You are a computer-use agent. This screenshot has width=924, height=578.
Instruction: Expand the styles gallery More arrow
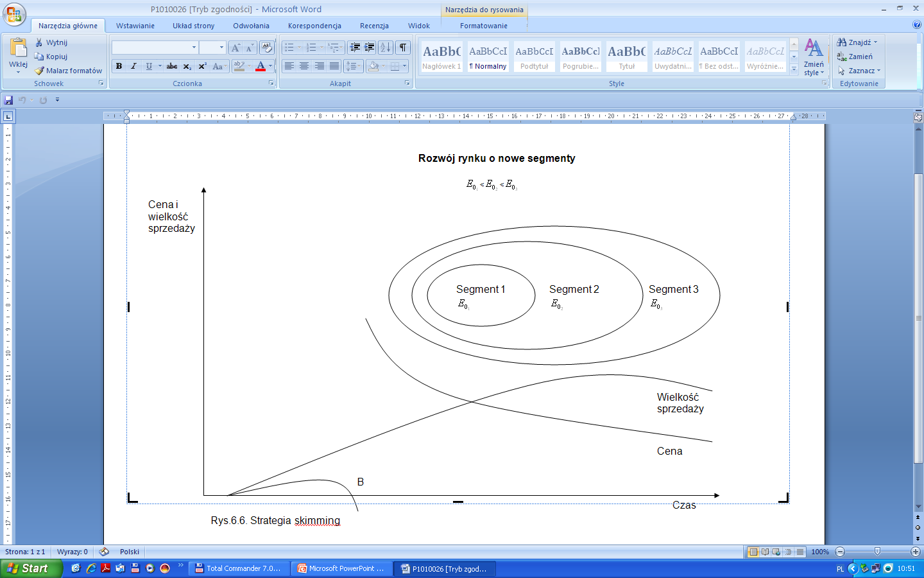pyautogui.click(x=794, y=68)
